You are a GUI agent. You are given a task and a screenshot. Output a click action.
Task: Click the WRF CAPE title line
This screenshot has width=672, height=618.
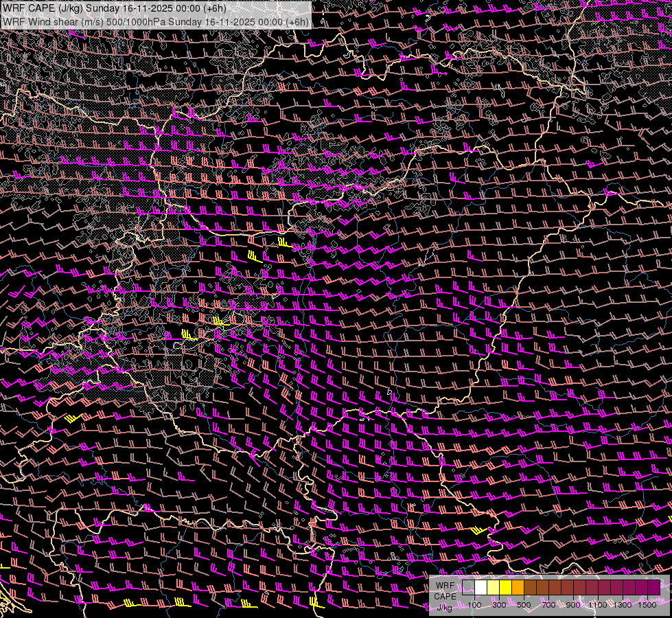coord(114,8)
